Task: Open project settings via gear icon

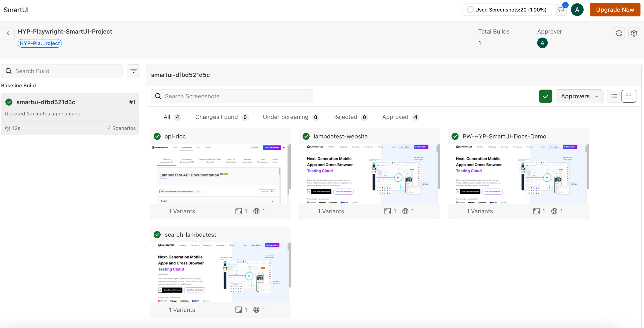Action: 634,33
